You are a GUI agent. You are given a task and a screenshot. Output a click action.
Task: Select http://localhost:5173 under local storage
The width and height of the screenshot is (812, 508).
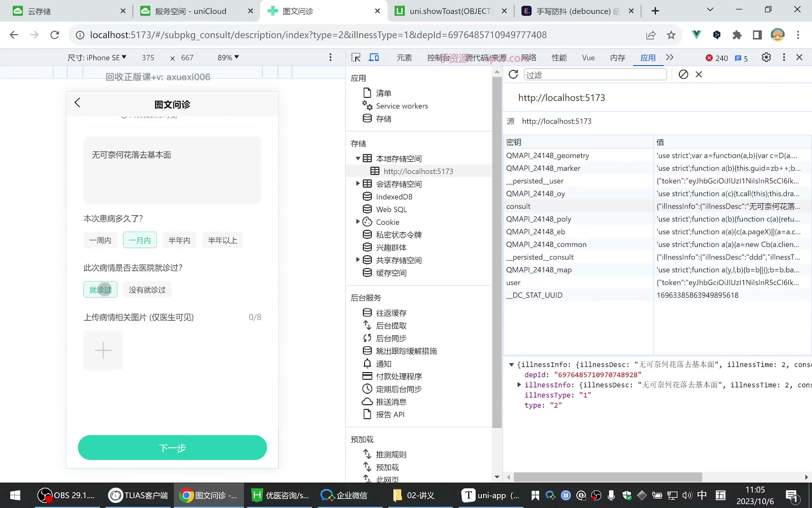point(418,171)
